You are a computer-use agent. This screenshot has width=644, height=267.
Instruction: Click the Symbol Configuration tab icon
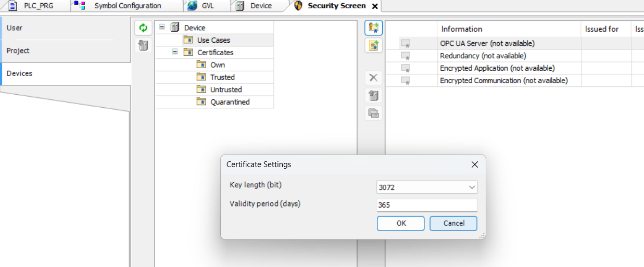80,6
